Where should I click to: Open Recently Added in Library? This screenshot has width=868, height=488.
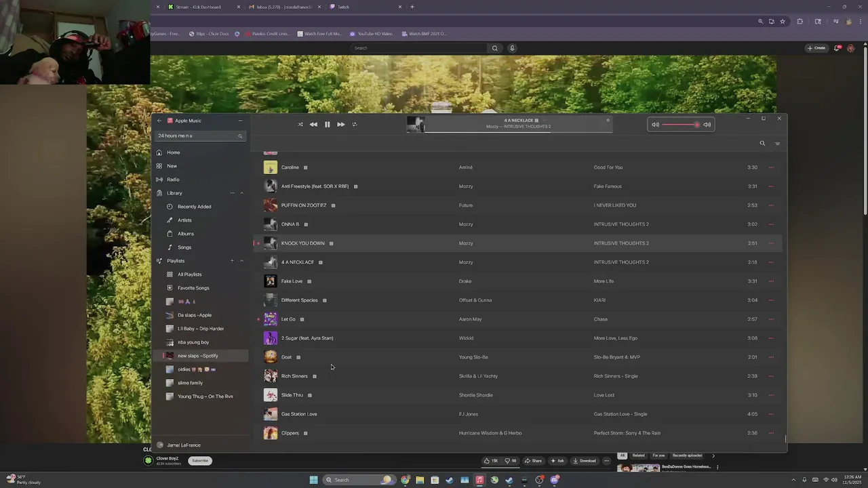click(x=194, y=207)
